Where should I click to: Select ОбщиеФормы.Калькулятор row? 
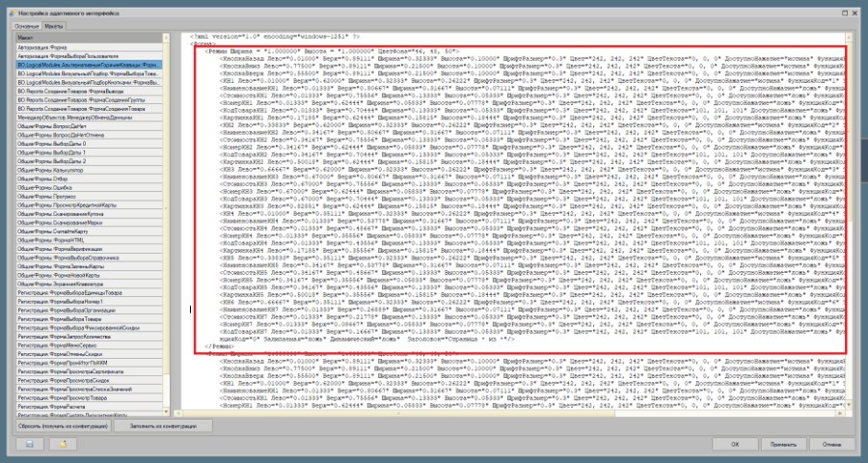point(89,170)
